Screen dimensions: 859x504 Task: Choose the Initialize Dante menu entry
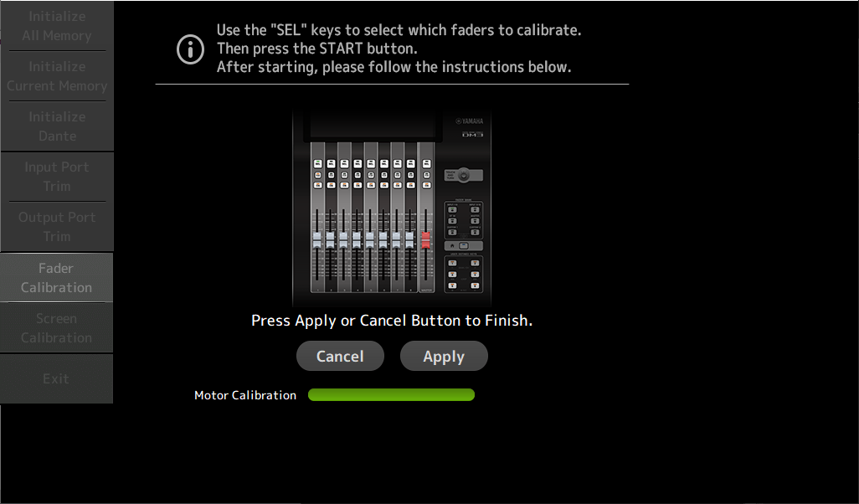coord(57,126)
